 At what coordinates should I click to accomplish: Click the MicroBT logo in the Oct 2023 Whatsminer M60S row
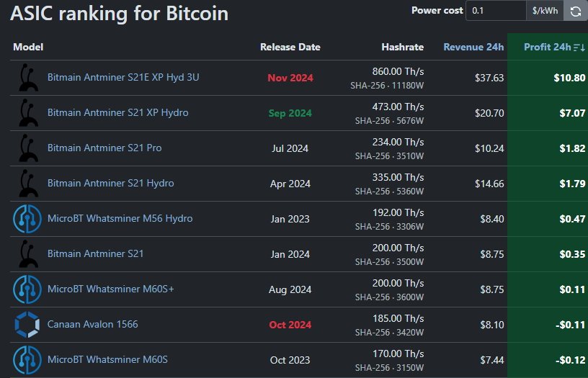(x=27, y=360)
